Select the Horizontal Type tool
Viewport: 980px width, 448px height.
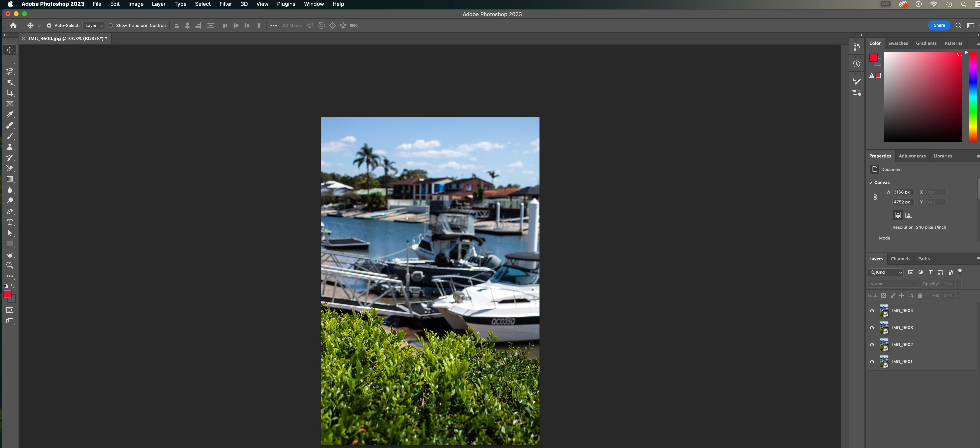[10, 222]
